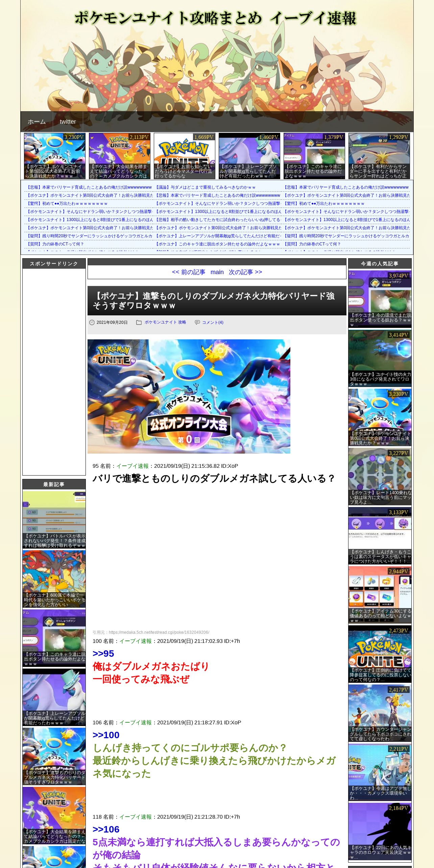Viewport: 434px width, 868px height.
Task: Click the 最新記事 sidebar header
Action: coord(54,484)
